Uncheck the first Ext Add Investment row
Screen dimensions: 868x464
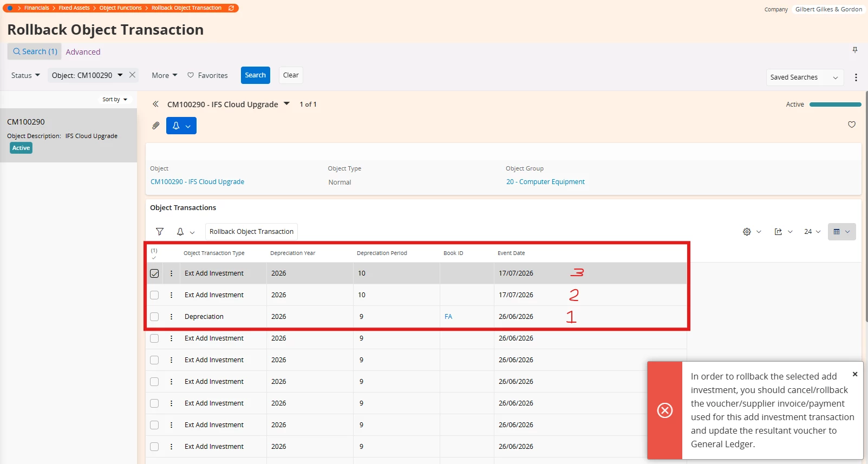point(154,273)
